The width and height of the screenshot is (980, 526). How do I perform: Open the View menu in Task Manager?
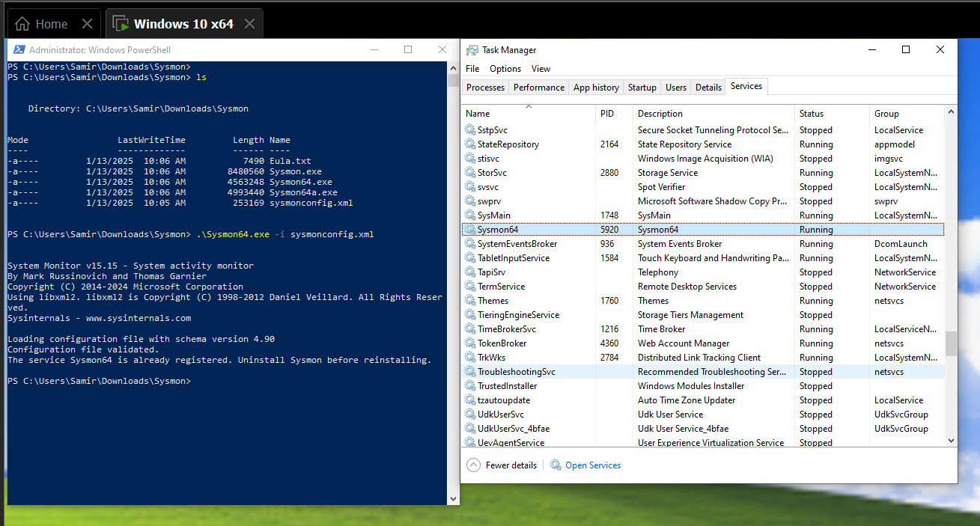point(541,69)
